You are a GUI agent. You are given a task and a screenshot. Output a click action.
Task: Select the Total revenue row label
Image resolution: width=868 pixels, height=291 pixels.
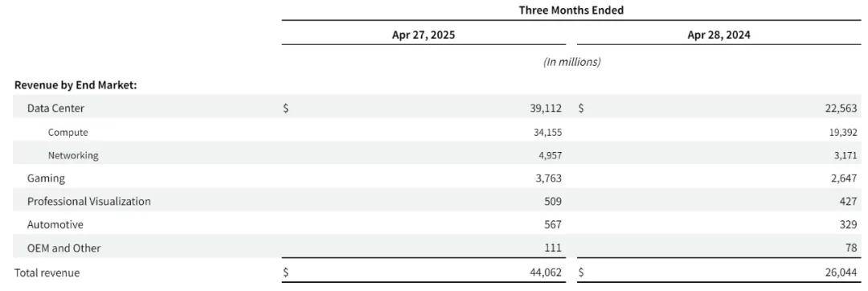click(47, 273)
